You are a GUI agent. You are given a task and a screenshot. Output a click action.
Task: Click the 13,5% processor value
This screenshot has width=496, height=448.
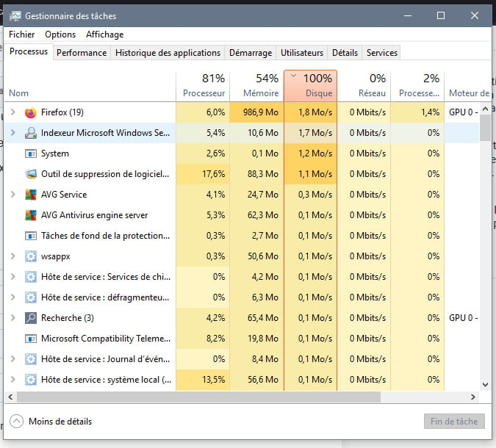[x=214, y=380]
